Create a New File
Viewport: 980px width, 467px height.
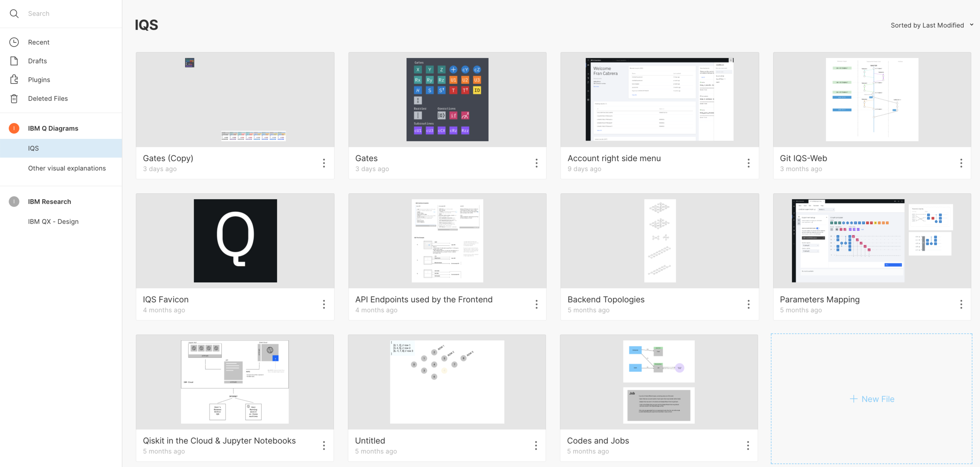pyautogui.click(x=872, y=399)
